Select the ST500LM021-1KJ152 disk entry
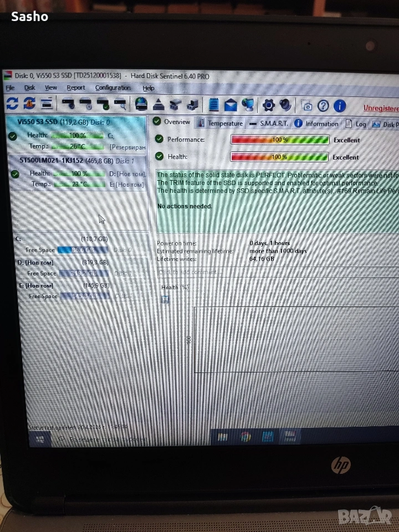The width and height of the screenshot is (399, 532). point(78,172)
